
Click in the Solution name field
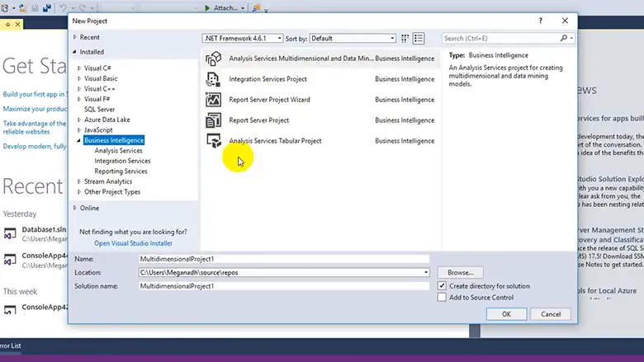click(284, 286)
